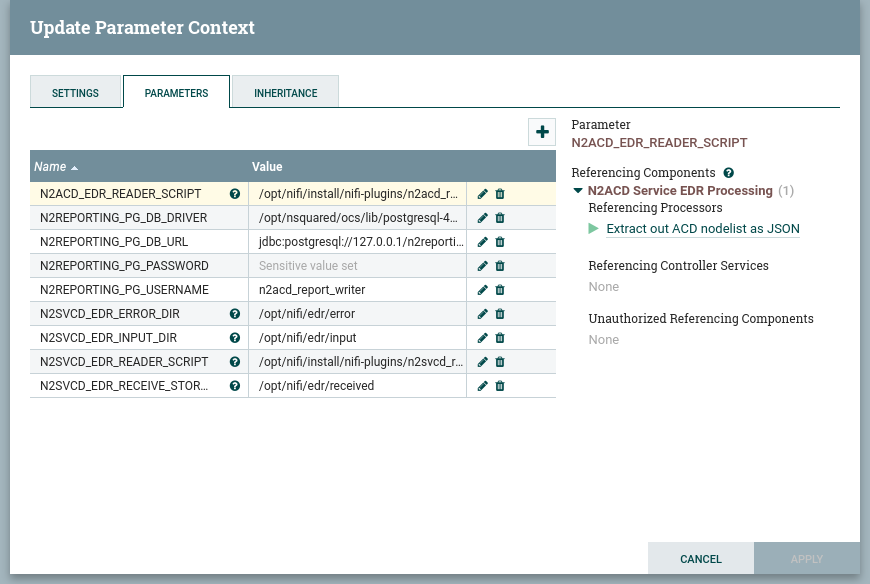Collapse the N2ACD Service EDR Processing group

tap(578, 190)
